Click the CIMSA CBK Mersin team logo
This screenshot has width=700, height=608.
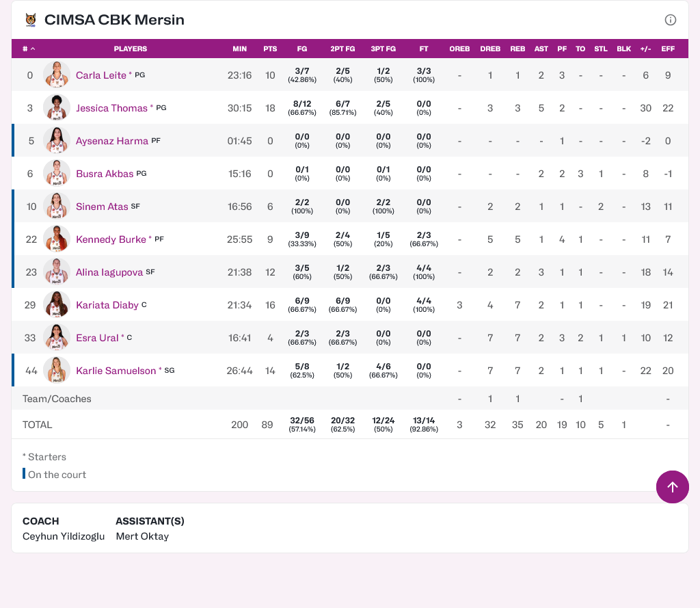[30, 20]
